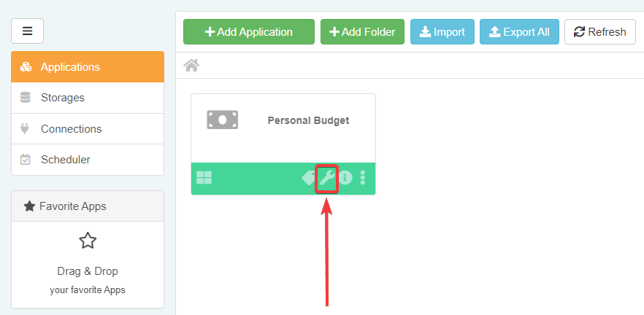Click the Import button
Viewport: 644px width, 315px height.
coord(442,32)
